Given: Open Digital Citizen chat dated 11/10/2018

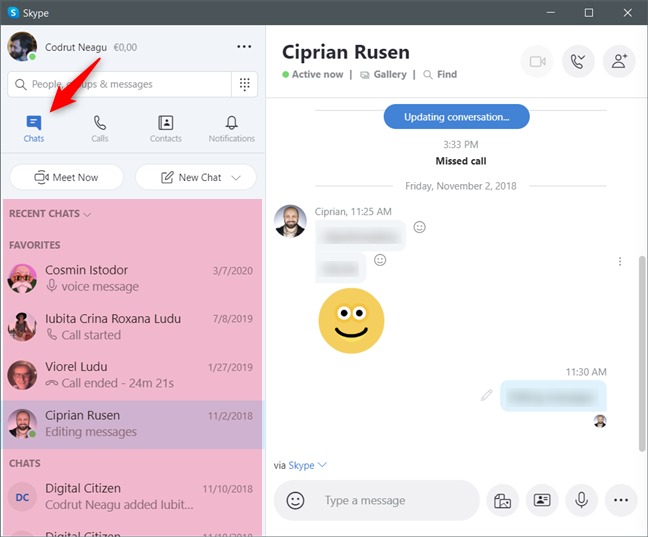Looking at the screenshot, I should 132,496.
